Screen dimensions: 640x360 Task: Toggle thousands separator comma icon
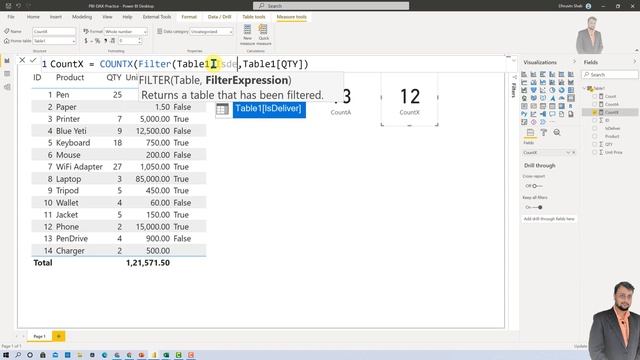coord(105,41)
